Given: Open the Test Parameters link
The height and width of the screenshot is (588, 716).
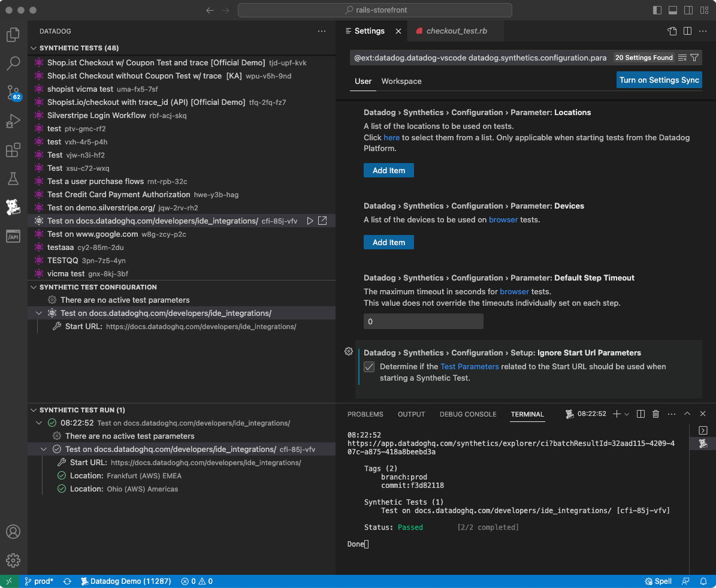Looking at the screenshot, I should (x=469, y=366).
